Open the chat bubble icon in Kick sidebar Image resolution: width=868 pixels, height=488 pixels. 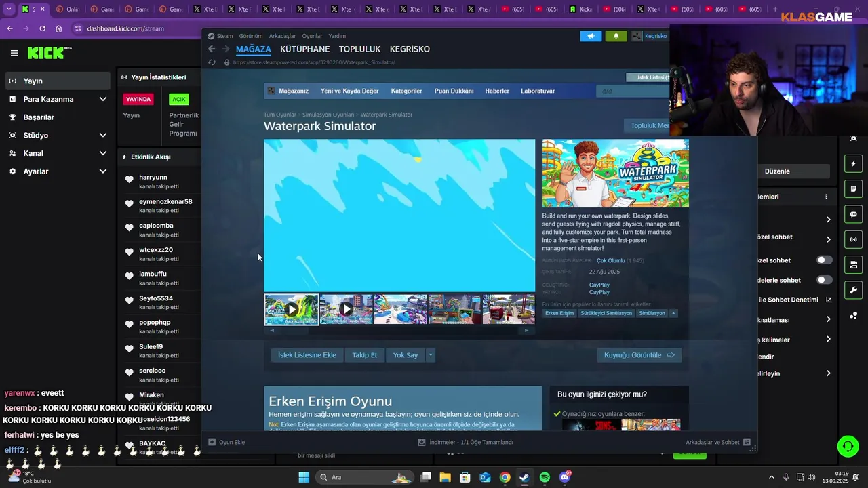[x=854, y=214]
